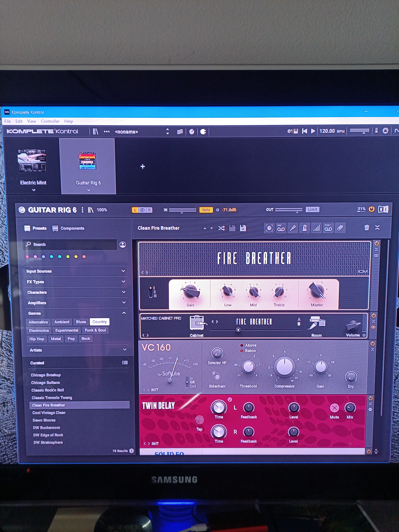
Task: Switch Curated results to list view icon
Action: [x=125, y=363]
